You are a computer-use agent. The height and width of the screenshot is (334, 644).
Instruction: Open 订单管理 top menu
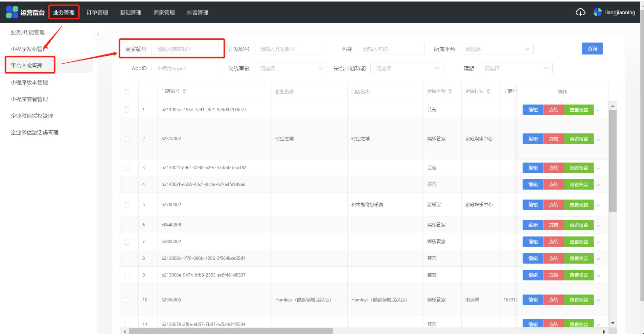click(x=97, y=12)
